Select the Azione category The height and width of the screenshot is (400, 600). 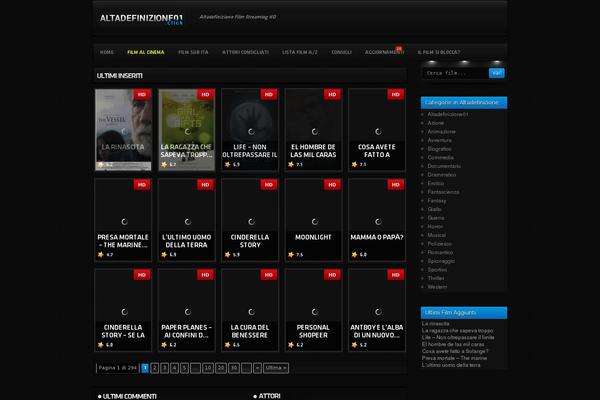click(x=436, y=123)
